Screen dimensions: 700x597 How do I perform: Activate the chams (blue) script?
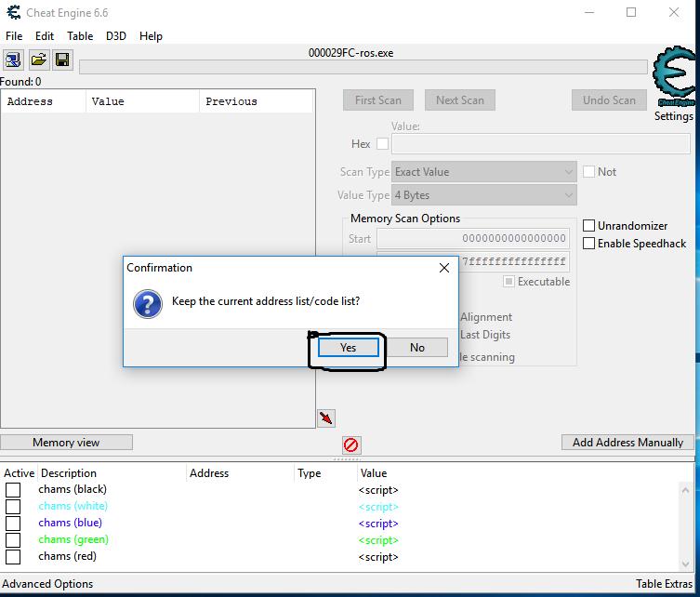pos(13,524)
